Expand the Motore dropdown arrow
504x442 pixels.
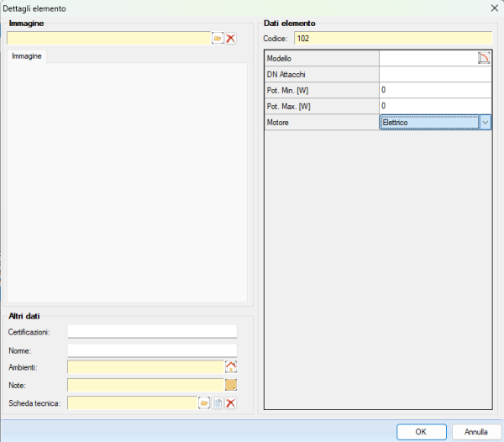(486, 123)
